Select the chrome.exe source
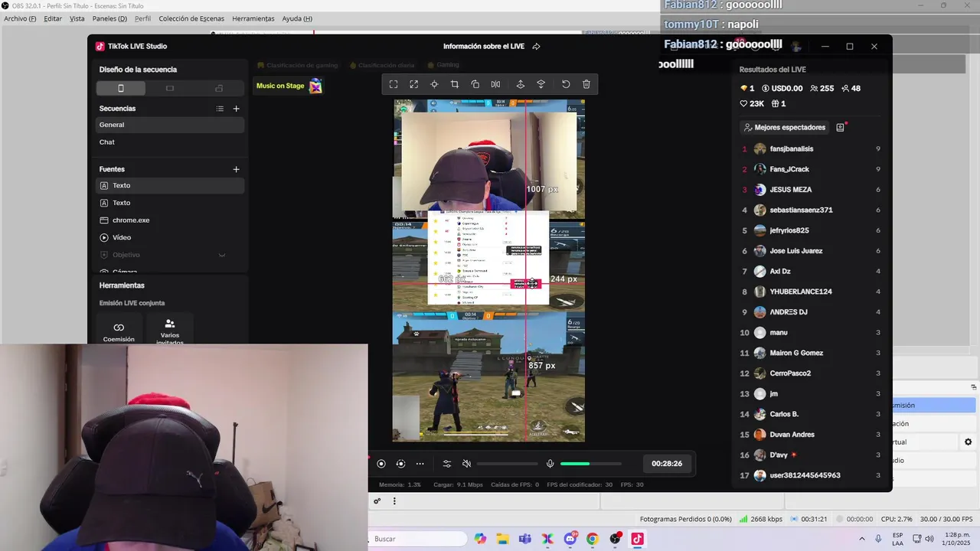The height and width of the screenshot is (551, 980). click(x=170, y=220)
